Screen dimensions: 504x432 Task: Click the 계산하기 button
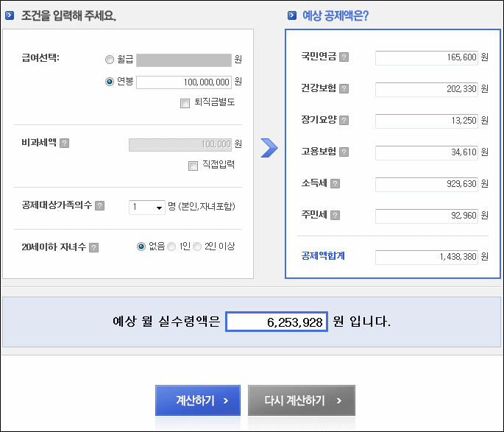198,400
